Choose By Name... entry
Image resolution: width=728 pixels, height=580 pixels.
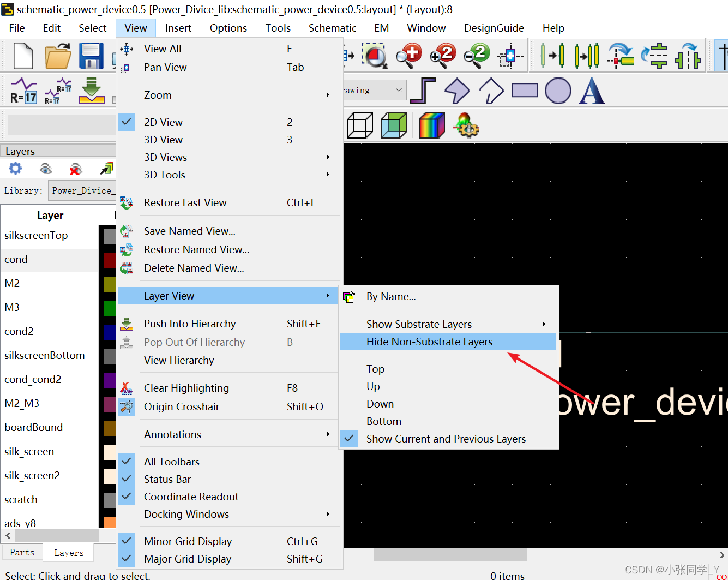449,296
